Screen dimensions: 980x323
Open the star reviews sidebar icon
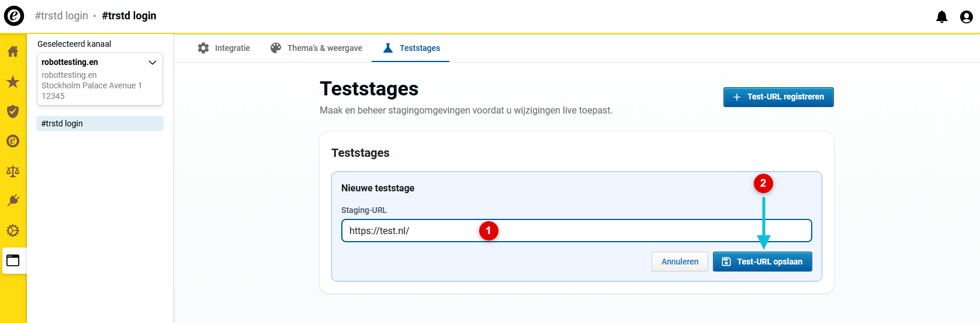[13, 81]
